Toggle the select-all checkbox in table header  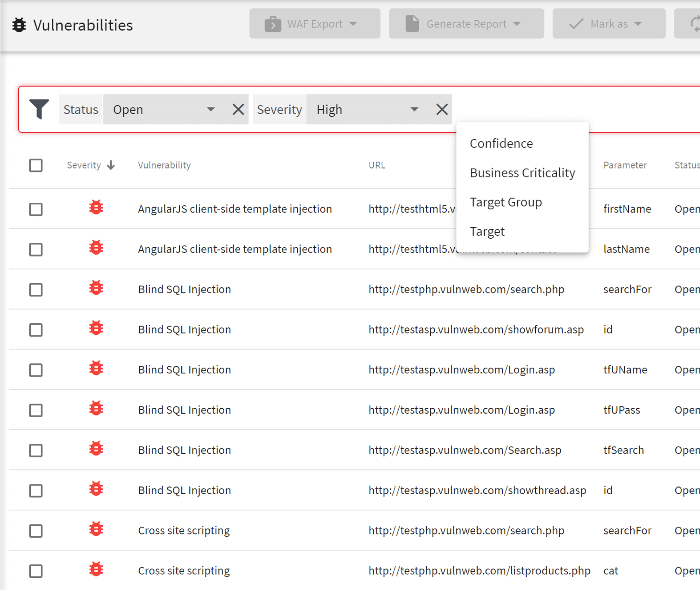(36, 165)
